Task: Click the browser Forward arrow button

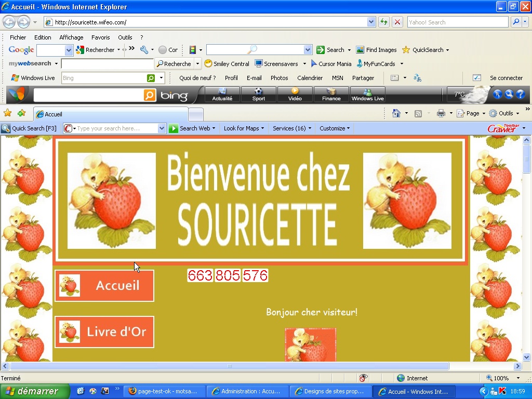Action: click(x=23, y=22)
